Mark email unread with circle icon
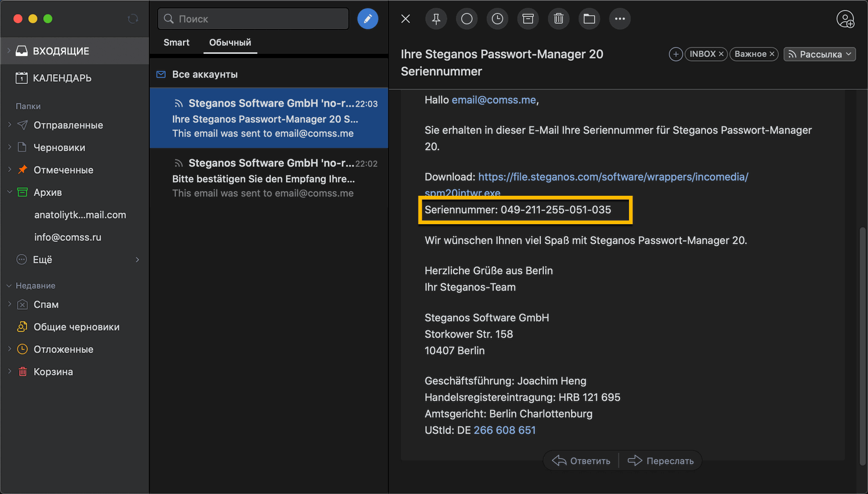The image size is (868, 494). tap(466, 19)
